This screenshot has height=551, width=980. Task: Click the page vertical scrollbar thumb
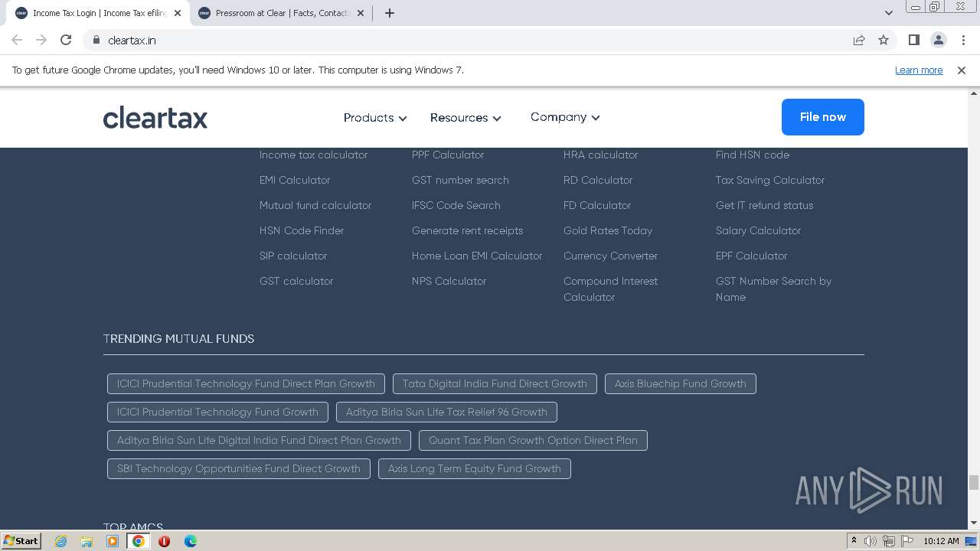click(973, 482)
